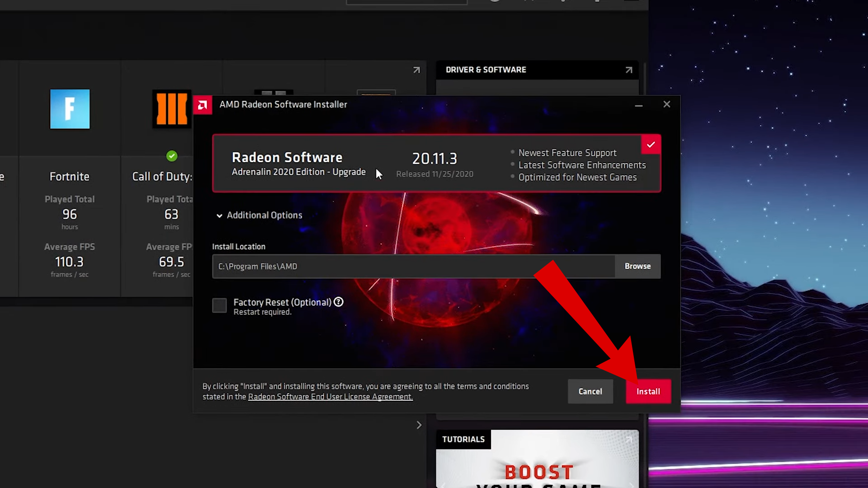The width and height of the screenshot is (868, 488).
Task: Minimize the AMD Radeon Software Installer window
Action: 638,105
